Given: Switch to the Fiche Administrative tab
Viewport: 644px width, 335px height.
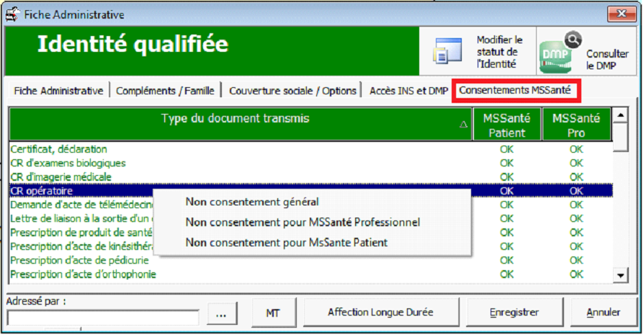Looking at the screenshot, I should click(x=58, y=91).
